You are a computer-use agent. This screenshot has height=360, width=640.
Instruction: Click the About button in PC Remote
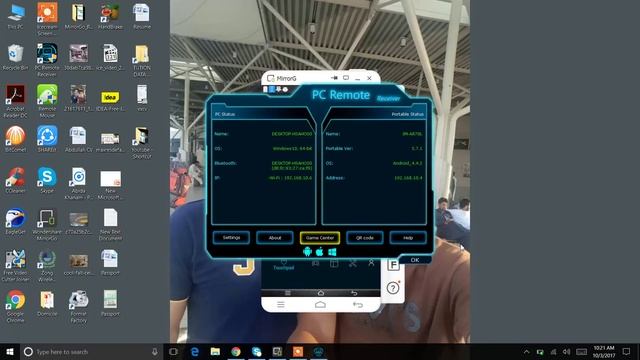pyautogui.click(x=275, y=238)
